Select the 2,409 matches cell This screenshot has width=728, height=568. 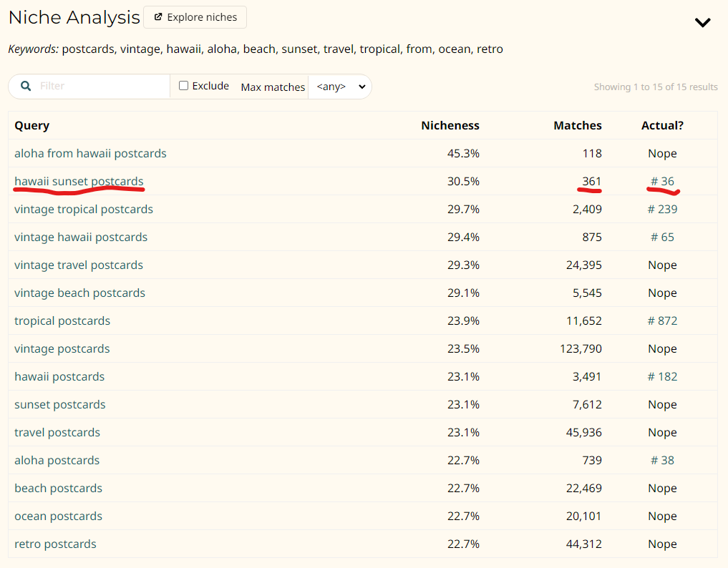tap(587, 210)
